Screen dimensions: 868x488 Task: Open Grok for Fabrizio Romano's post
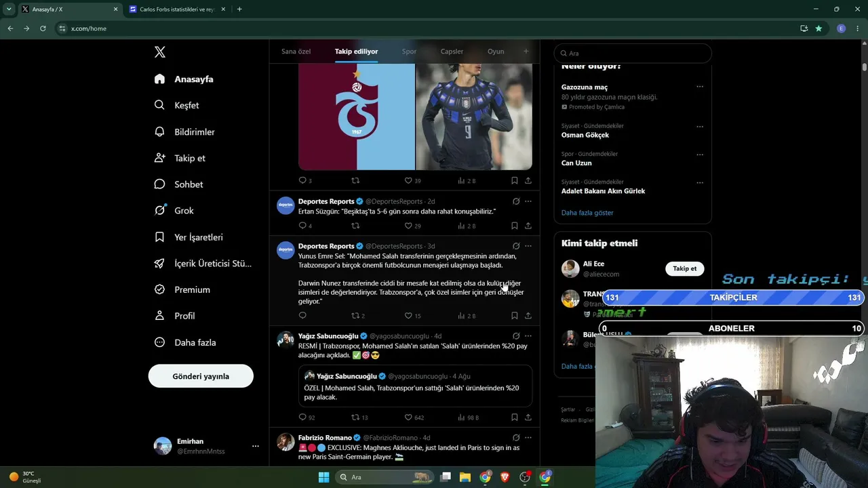click(x=516, y=438)
